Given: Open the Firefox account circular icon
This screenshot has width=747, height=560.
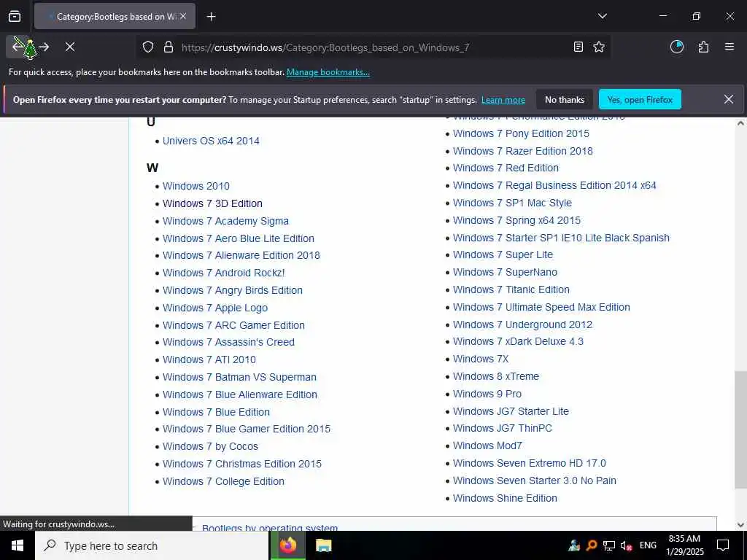Looking at the screenshot, I should coord(676,47).
